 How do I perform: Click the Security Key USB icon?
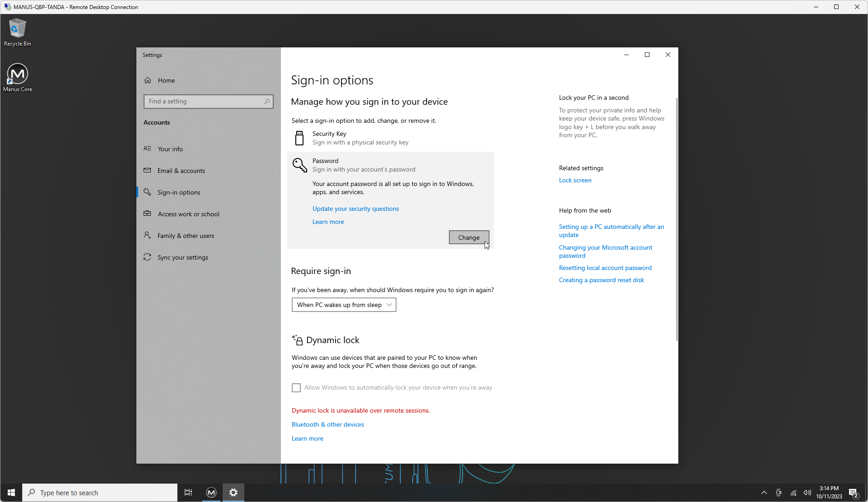coord(299,138)
